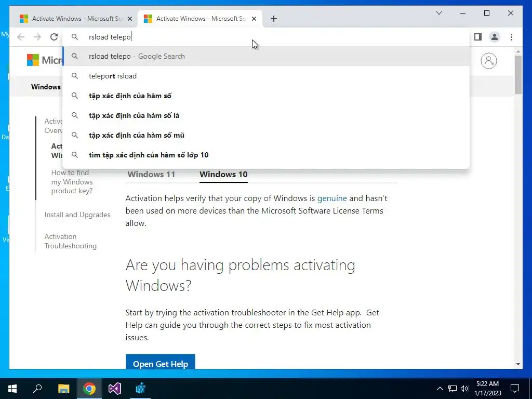Open Install and Upgrades section

[x=77, y=215]
